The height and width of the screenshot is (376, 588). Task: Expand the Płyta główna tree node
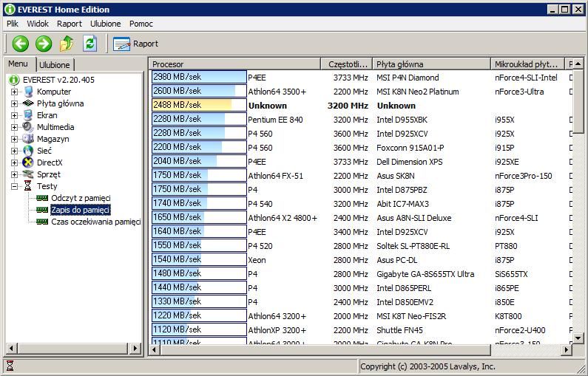14,103
